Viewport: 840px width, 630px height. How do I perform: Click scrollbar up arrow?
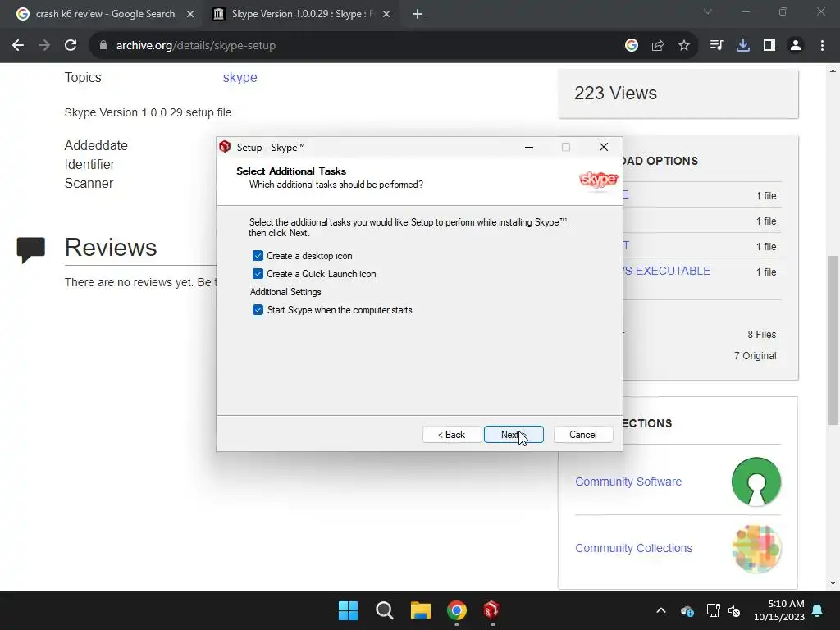(833, 71)
